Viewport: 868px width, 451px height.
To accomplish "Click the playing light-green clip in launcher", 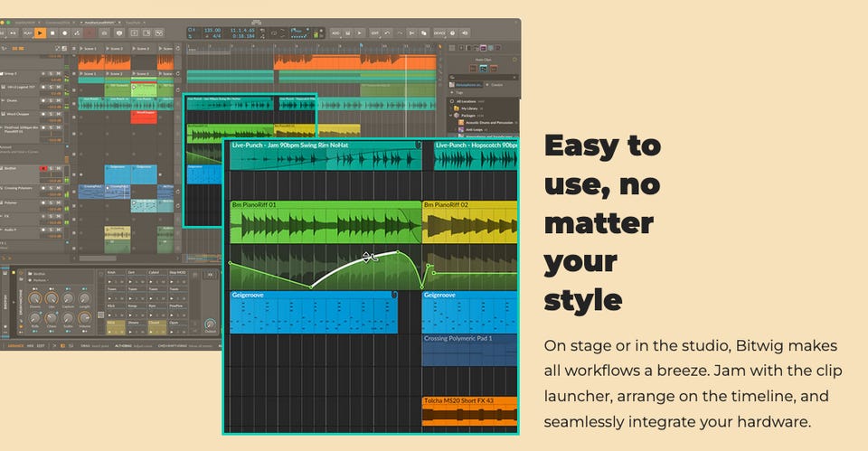I will tap(144, 90).
